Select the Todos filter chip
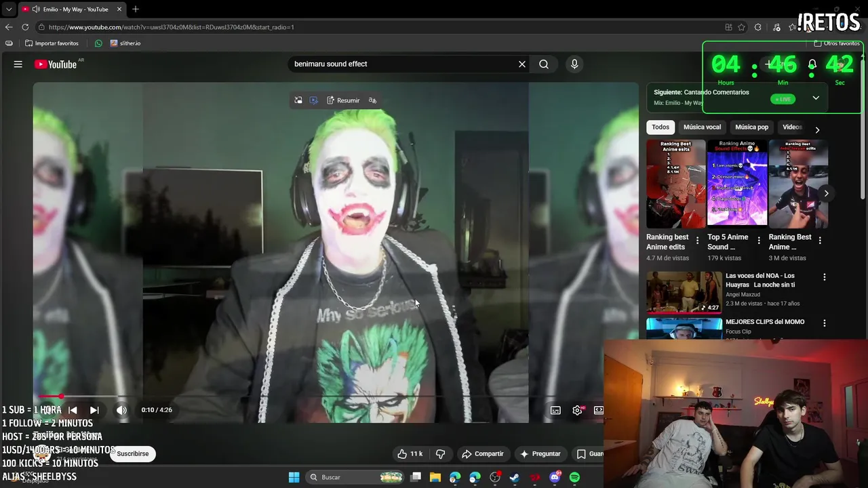The height and width of the screenshot is (488, 868). [660, 127]
